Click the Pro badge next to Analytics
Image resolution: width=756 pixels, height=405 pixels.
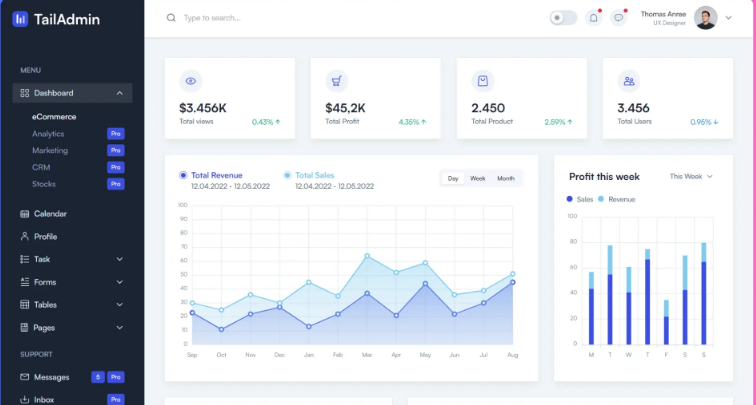point(116,134)
